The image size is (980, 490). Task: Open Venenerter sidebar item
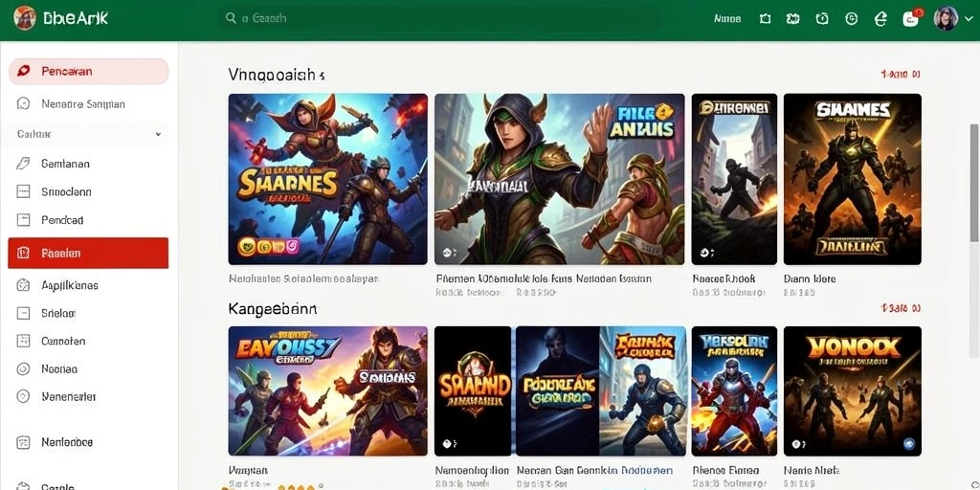coord(69,397)
